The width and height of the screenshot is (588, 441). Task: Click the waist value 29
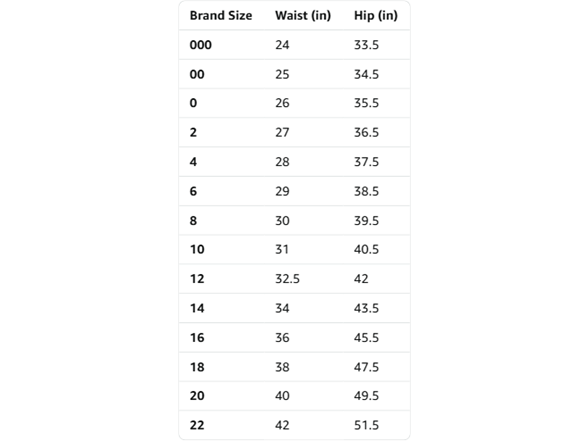(x=282, y=191)
